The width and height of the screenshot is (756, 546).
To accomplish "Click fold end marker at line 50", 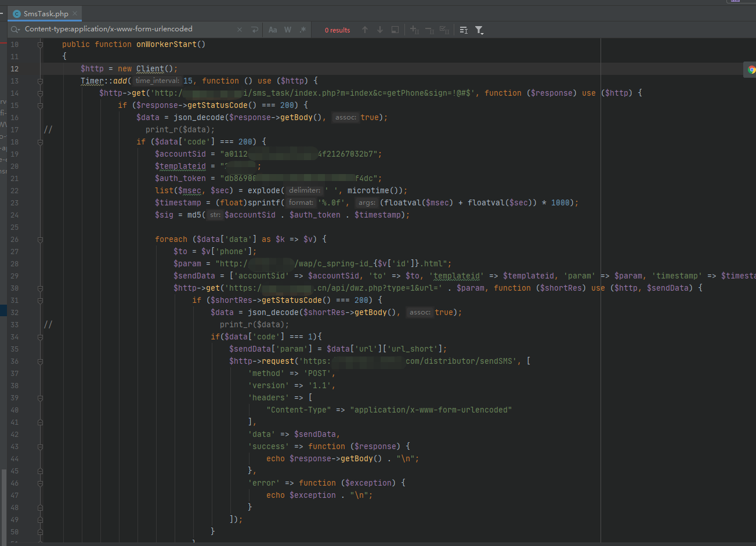I will (x=40, y=531).
